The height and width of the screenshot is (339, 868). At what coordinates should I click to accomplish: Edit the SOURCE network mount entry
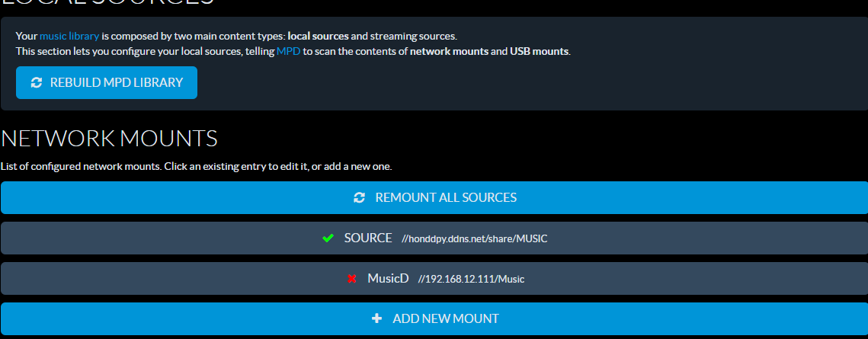pos(434,238)
